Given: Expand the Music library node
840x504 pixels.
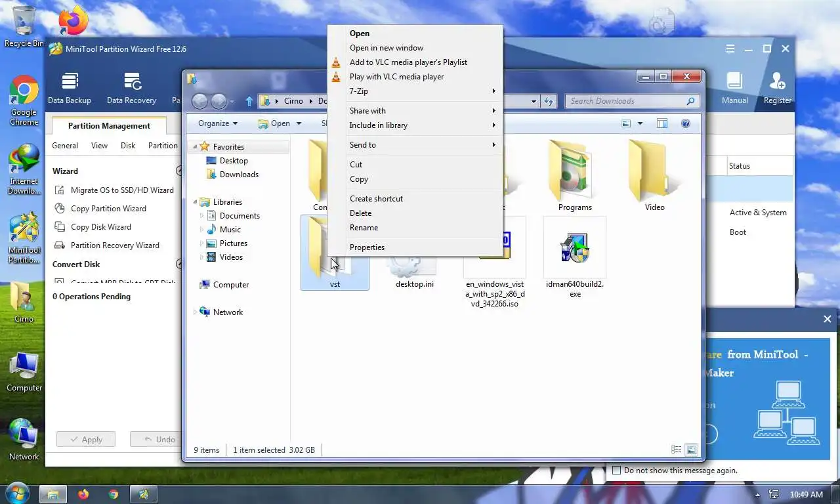Looking at the screenshot, I should tap(201, 230).
